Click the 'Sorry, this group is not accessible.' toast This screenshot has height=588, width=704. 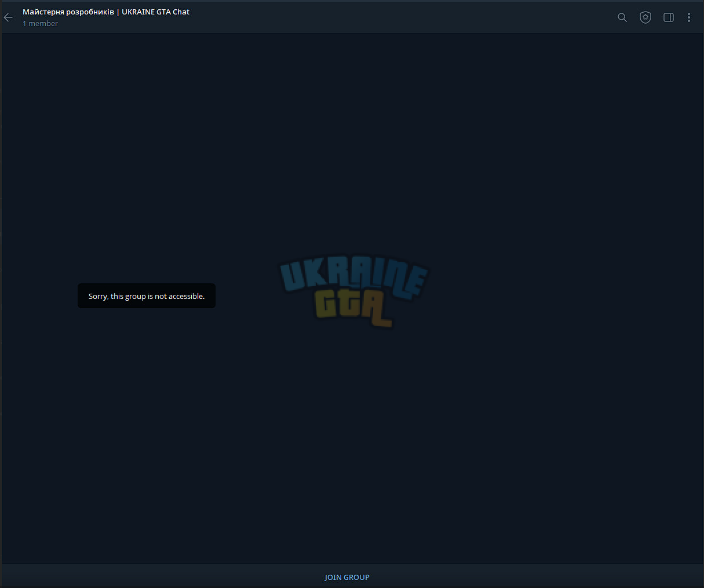147,296
